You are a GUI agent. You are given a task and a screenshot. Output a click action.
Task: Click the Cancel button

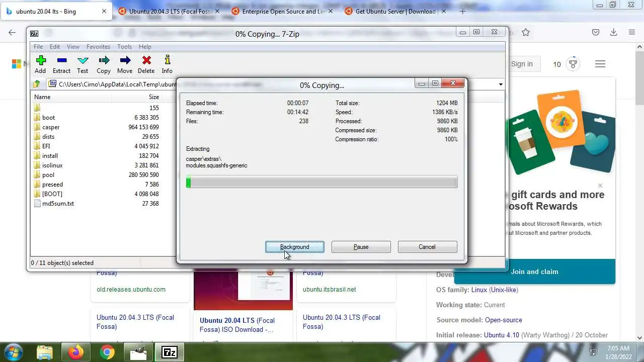(x=427, y=247)
